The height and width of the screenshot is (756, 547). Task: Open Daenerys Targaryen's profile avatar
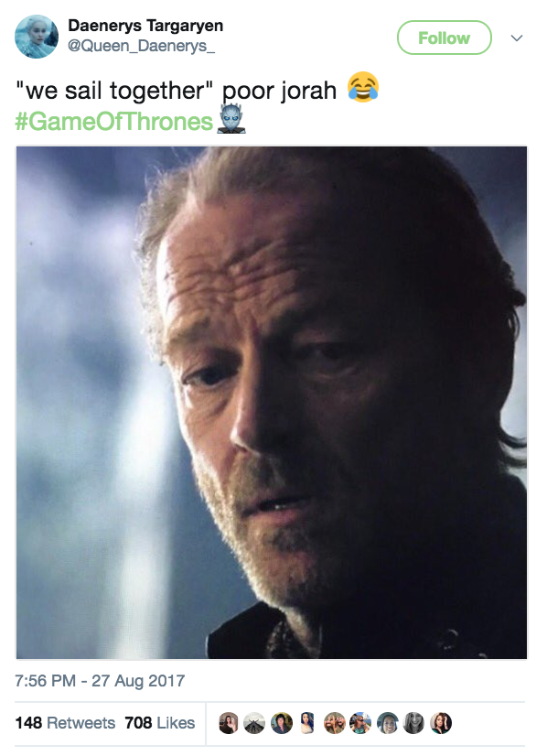tap(37, 37)
